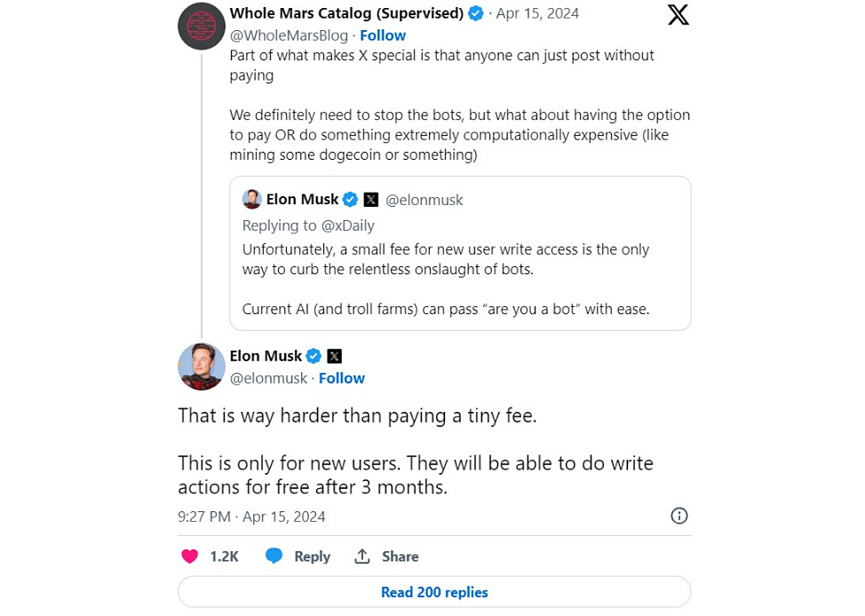Open @elonmusk handle in quoted tweet

point(425,200)
